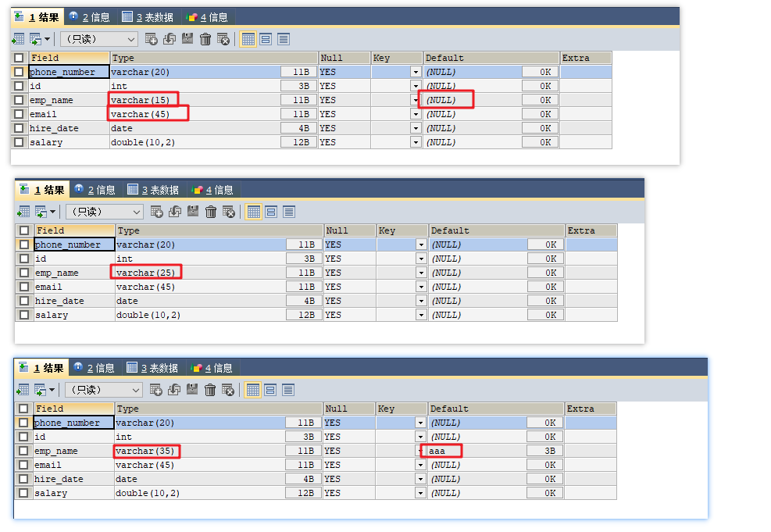Click the Default column header in middle panel

coord(497,230)
